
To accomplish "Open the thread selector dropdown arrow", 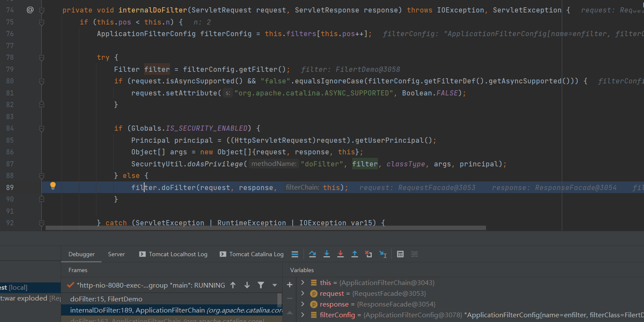I will tap(275, 285).
